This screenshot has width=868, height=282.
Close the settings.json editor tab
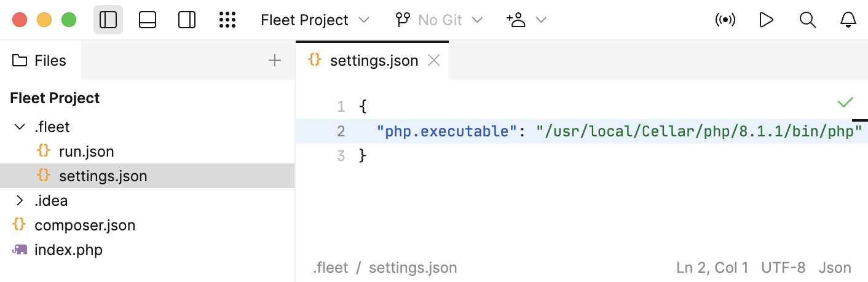pyautogui.click(x=433, y=60)
